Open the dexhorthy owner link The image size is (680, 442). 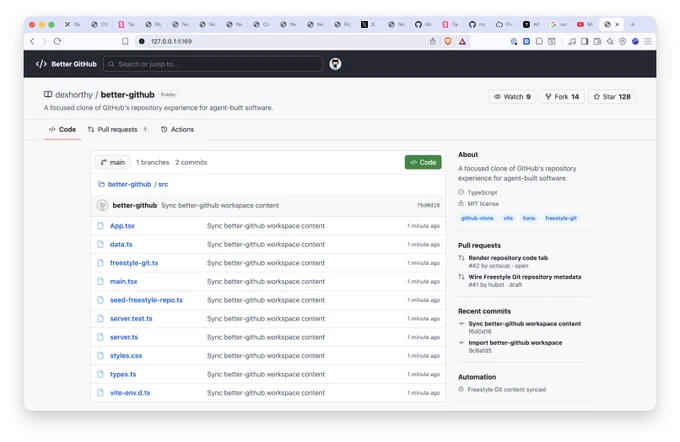[74, 95]
